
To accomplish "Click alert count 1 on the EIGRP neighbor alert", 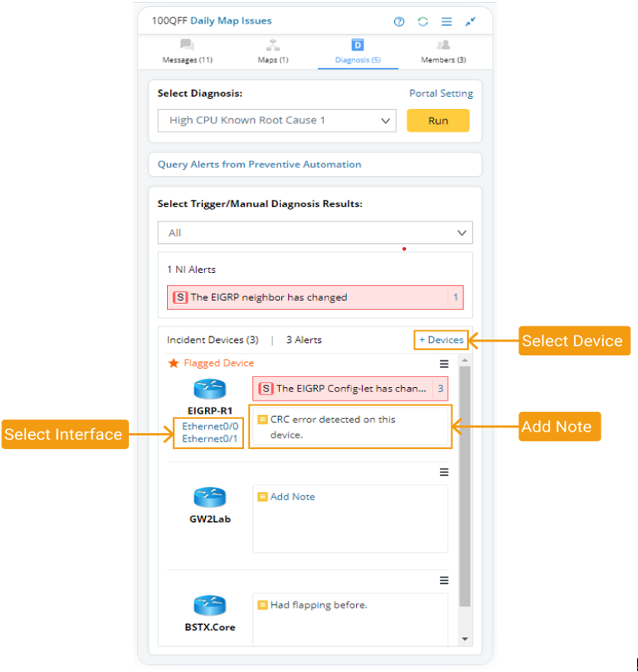I will coord(455,297).
